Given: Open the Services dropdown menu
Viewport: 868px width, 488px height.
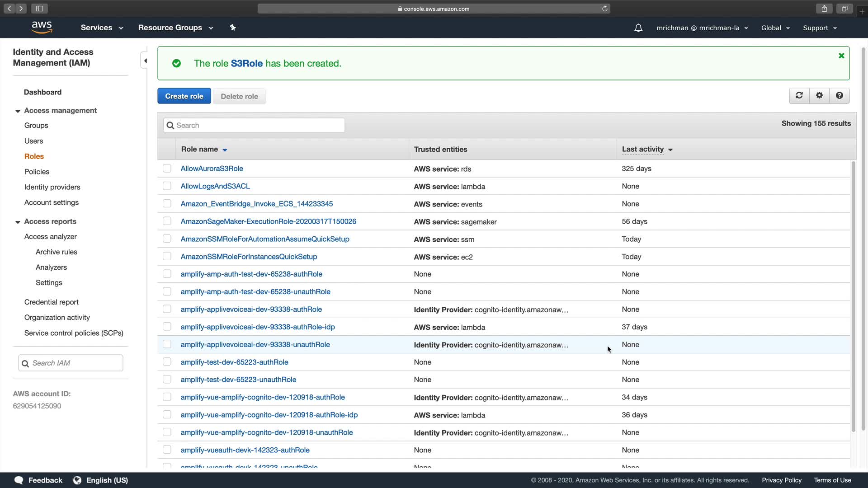Looking at the screenshot, I should coord(102,28).
